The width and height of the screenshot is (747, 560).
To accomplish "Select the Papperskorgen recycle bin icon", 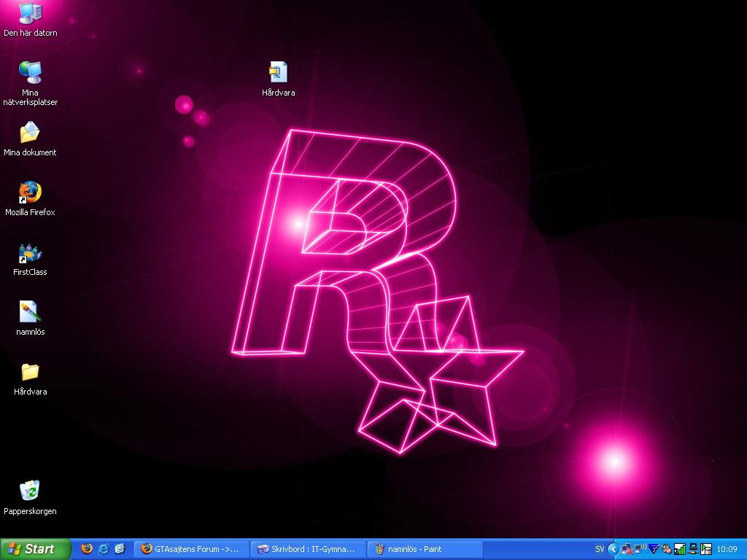I will 30,491.
